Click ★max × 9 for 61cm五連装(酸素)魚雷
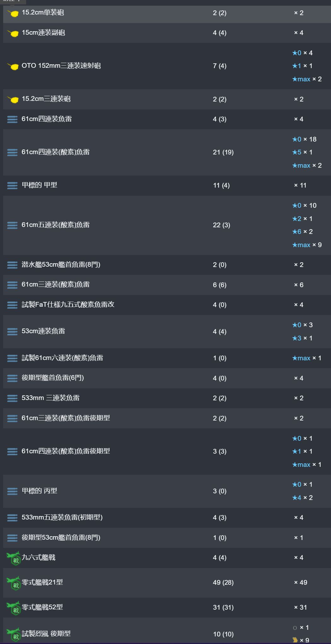Image resolution: width=331 pixels, height=644 pixels. (x=307, y=245)
